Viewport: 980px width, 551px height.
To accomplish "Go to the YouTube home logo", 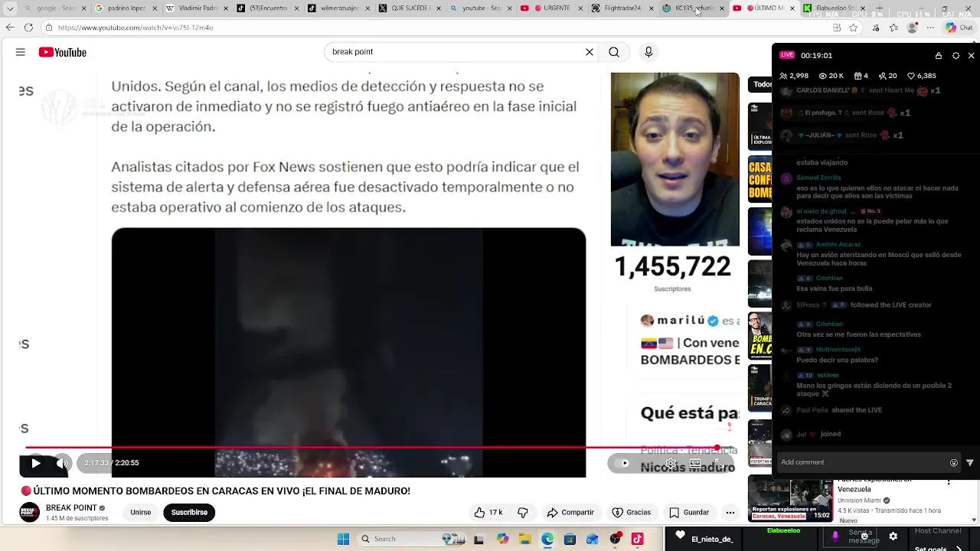I will 63,52.
